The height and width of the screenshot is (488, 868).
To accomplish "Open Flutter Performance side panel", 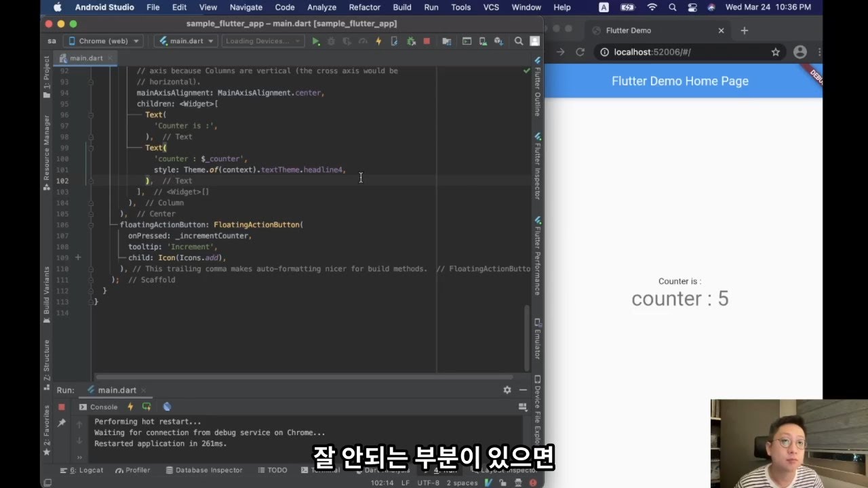I will pos(537,256).
